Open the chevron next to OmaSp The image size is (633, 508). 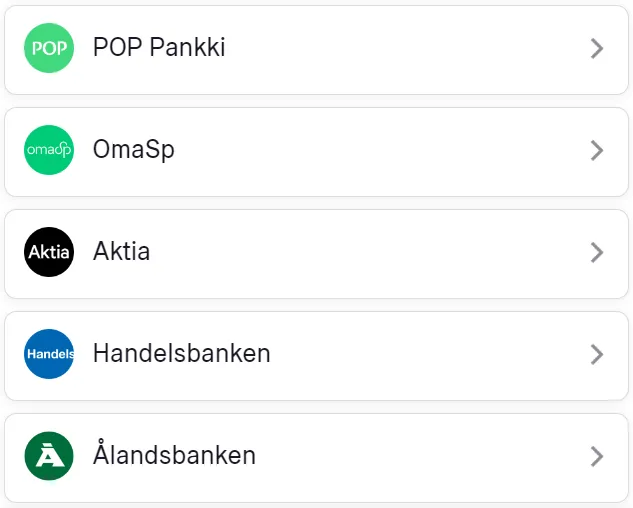(597, 150)
